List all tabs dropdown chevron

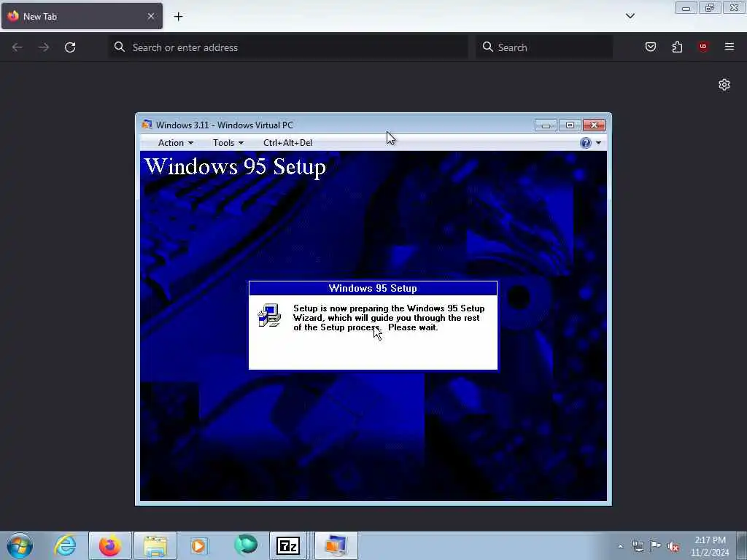pyautogui.click(x=630, y=16)
